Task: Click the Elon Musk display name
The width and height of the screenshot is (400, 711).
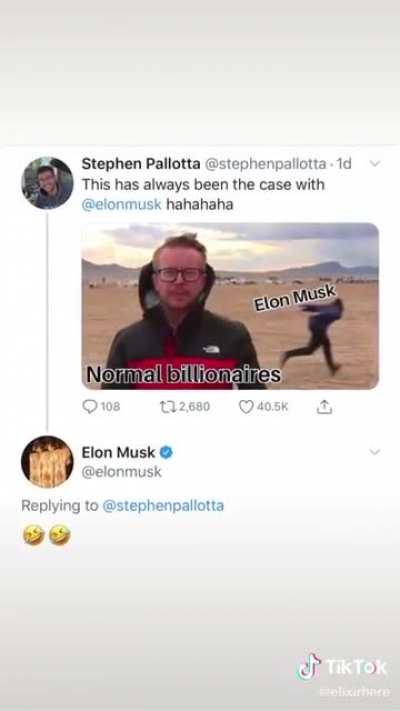Action: click(118, 452)
